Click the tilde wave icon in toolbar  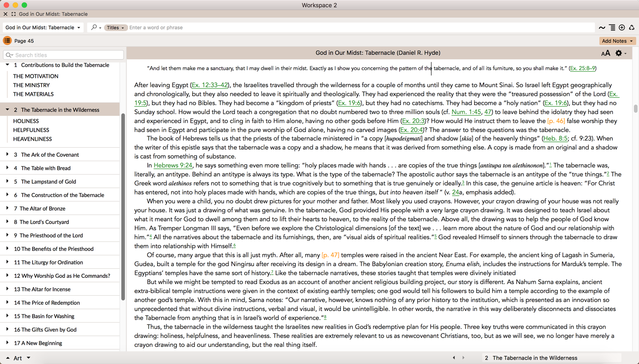click(602, 28)
